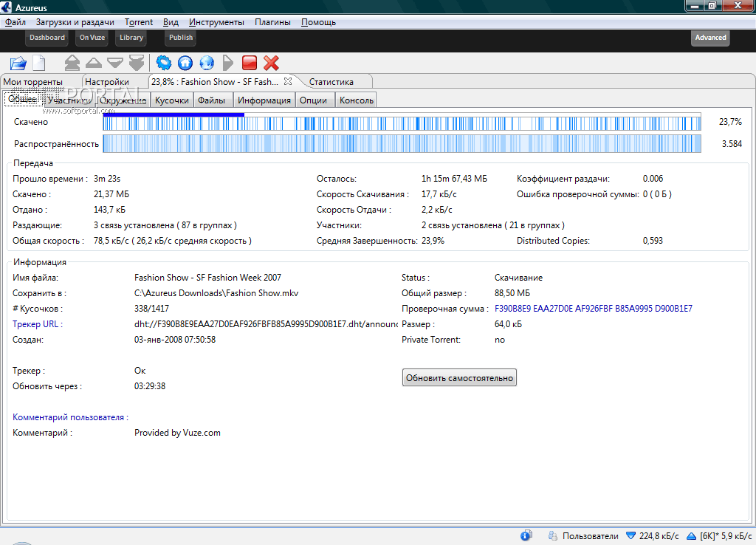The height and width of the screenshot is (545, 756).
Task: Open the Участники sub-tab
Action: click(x=69, y=100)
